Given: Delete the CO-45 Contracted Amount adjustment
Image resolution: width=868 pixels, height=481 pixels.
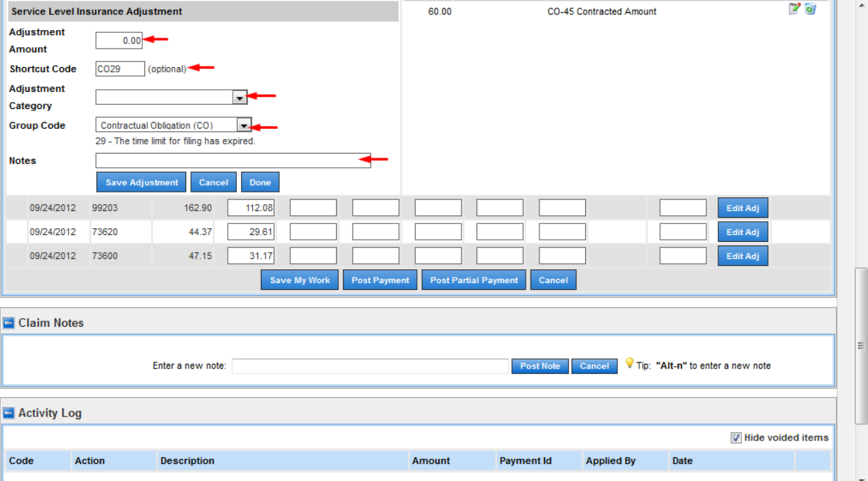Looking at the screenshot, I should pyautogui.click(x=810, y=9).
